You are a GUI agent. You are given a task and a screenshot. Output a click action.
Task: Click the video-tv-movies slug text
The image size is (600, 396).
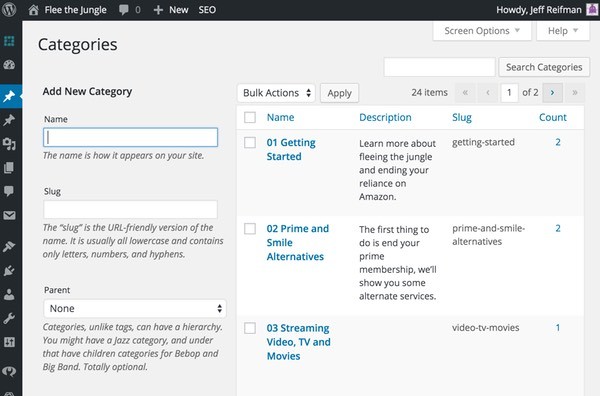486,328
